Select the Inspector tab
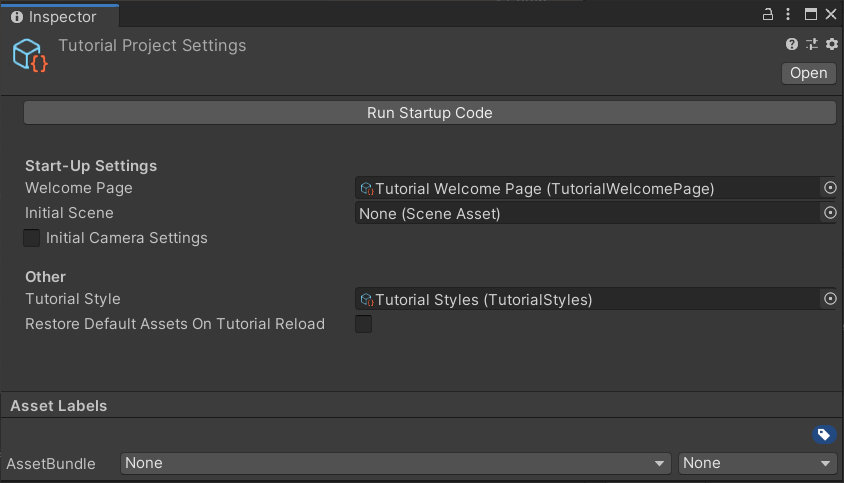Screen dimensions: 844x483 [60, 16]
